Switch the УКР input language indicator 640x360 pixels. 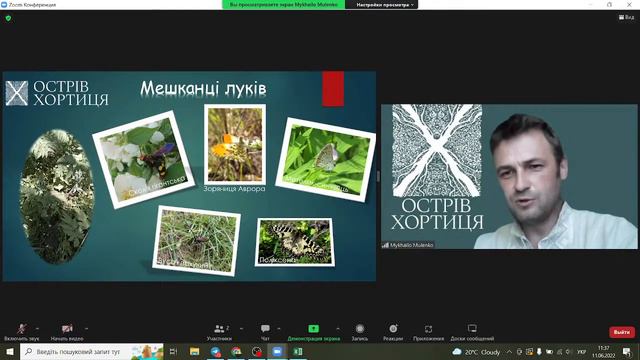[x=582, y=352]
